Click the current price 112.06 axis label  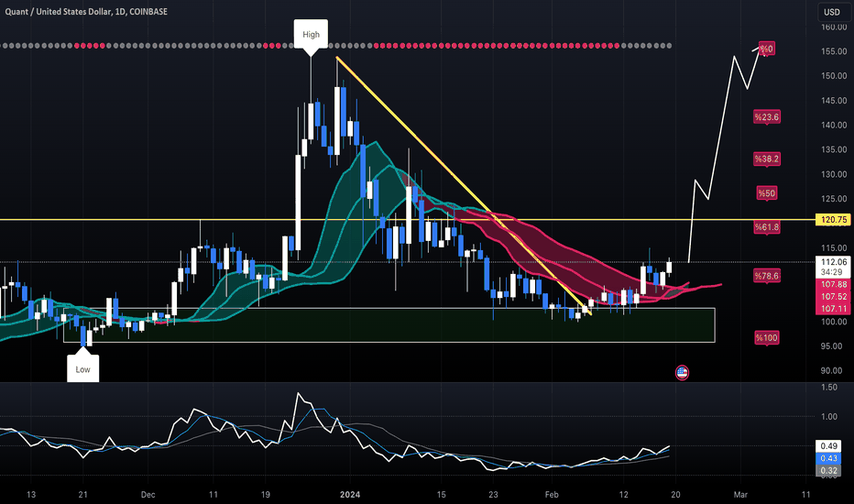point(832,260)
